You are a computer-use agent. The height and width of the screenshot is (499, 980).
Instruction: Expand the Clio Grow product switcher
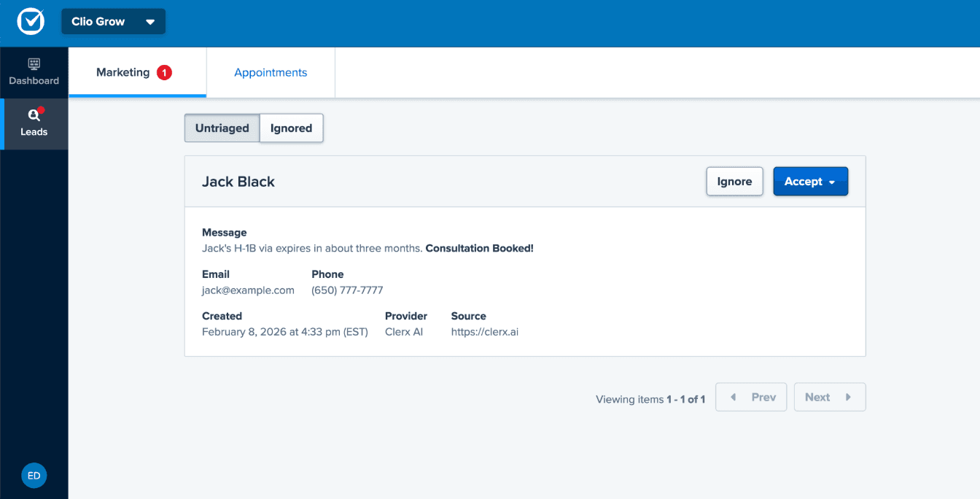[113, 22]
